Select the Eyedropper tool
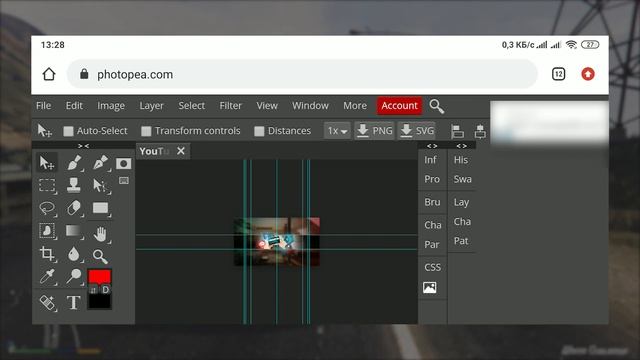Viewport: 640px width, 360px height. click(x=47, y=276)
